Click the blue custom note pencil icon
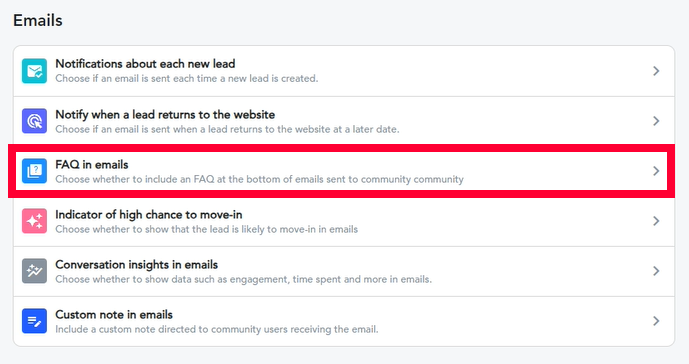 34,321
